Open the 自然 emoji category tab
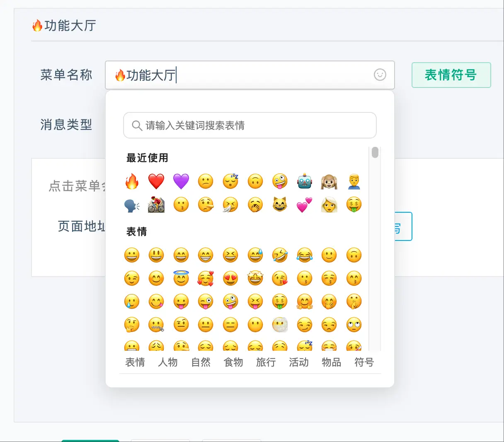The image size is (504, 442). pos(201,362)
